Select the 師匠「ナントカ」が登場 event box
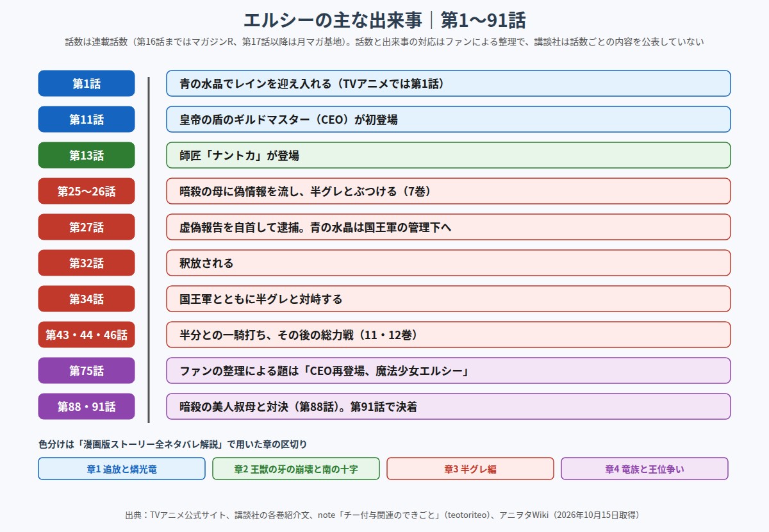Screen dimensions: 769x532 (x=449, y=155)
